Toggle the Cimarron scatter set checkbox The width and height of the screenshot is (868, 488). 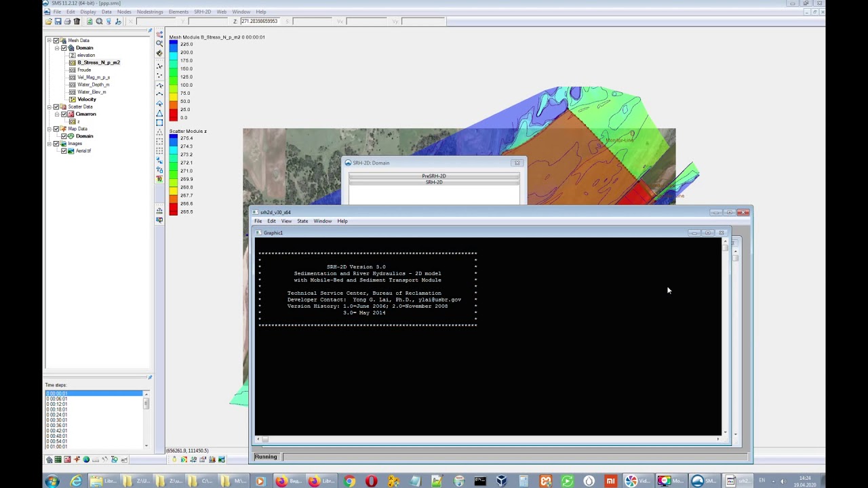coord(64,115)
